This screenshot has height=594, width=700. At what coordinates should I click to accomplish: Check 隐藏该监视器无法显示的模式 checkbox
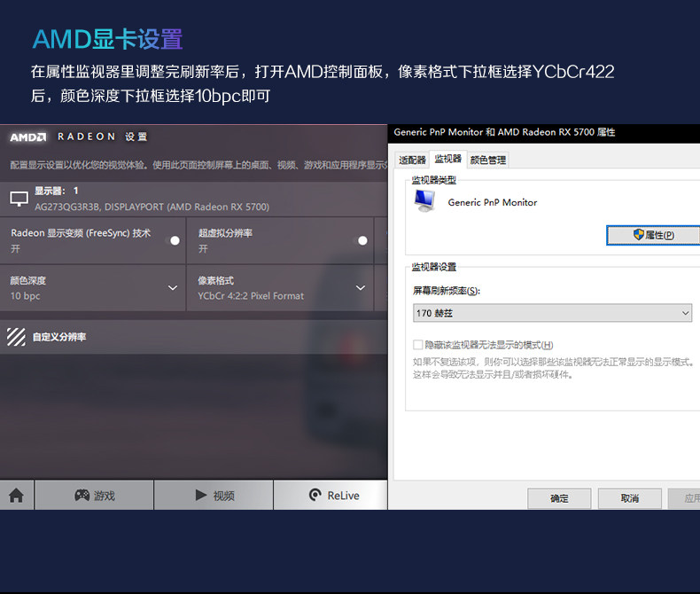coord(418,345)
